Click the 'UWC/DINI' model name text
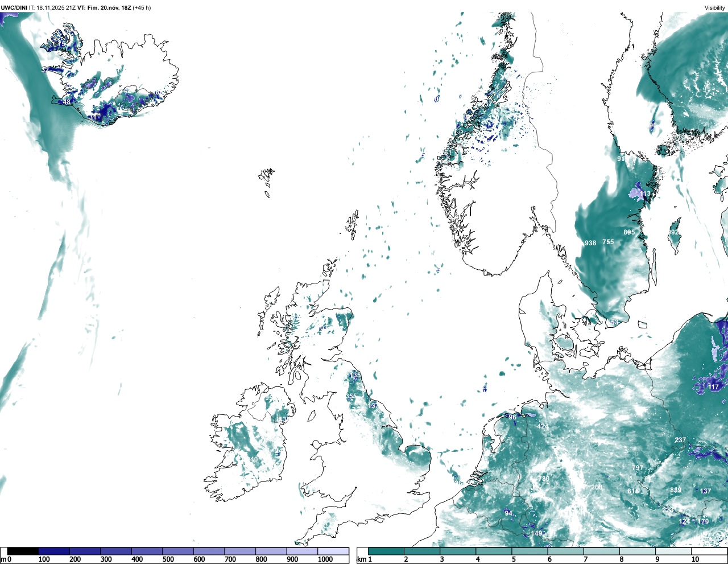Image resolution: width=728 pixels, height=564 pixels. click(14, 7)
